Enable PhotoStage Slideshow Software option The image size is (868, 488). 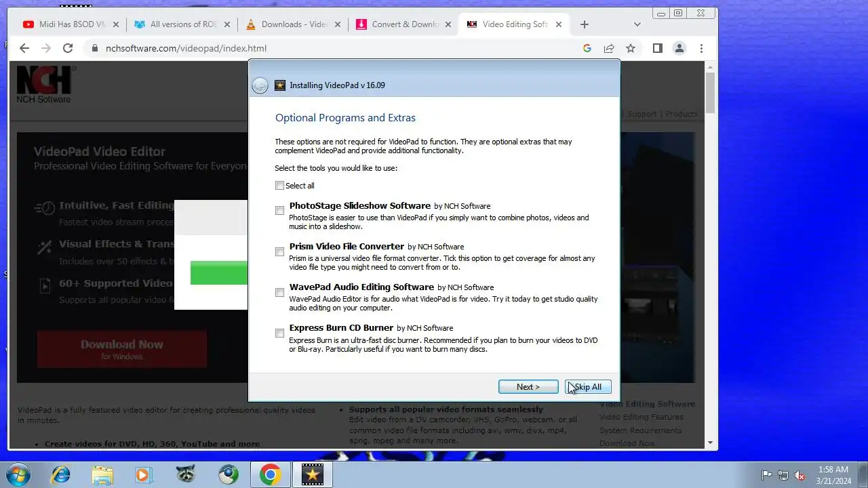point(279,211)
